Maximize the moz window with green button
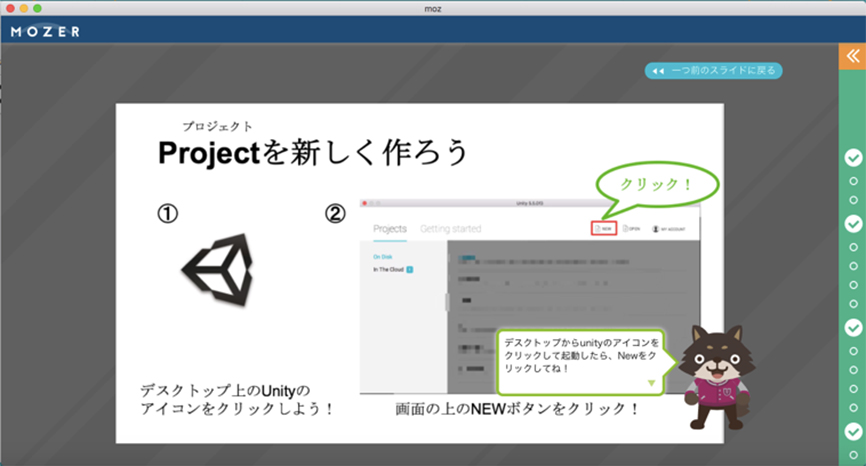This screenshot has width=866, height=466. pyautogui.click(x=38, y=8)
